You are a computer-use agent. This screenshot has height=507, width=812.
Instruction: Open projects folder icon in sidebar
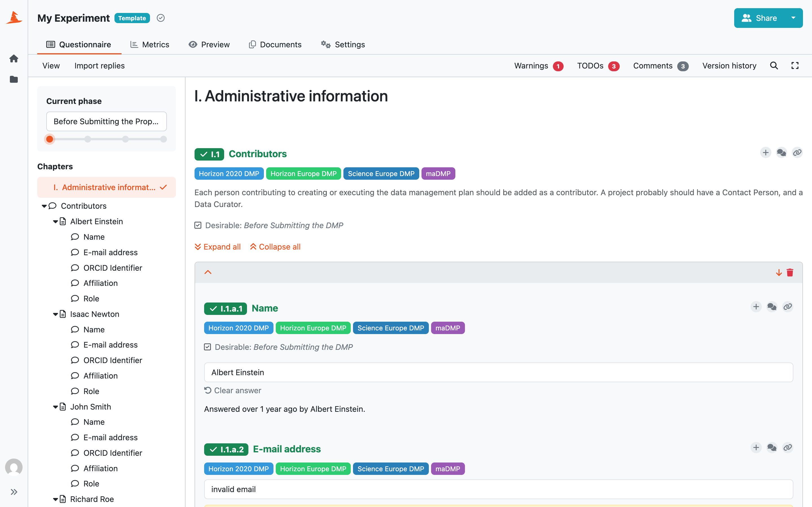point(14,79)
